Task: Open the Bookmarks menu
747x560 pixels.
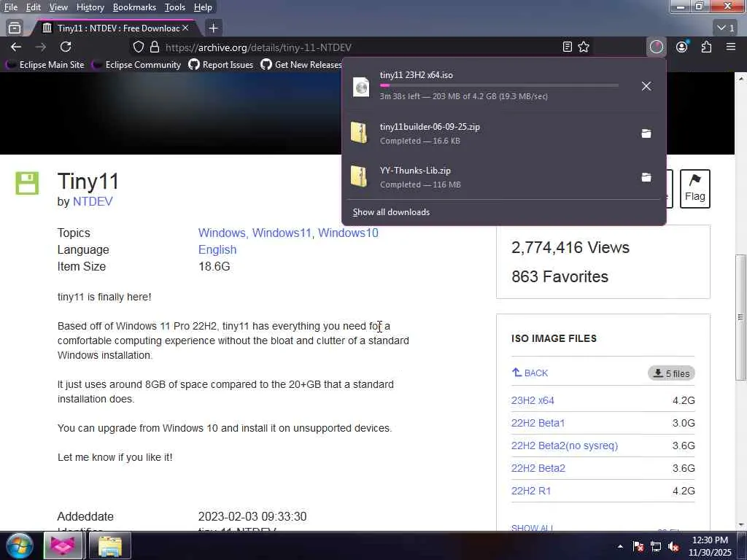Action: 134,7
